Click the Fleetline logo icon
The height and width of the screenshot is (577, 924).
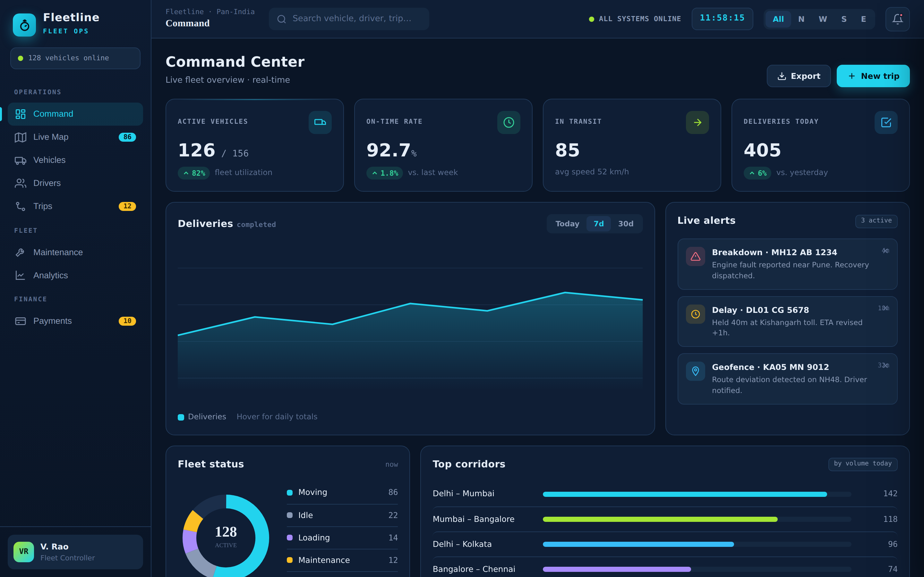(x=24, y=25)
